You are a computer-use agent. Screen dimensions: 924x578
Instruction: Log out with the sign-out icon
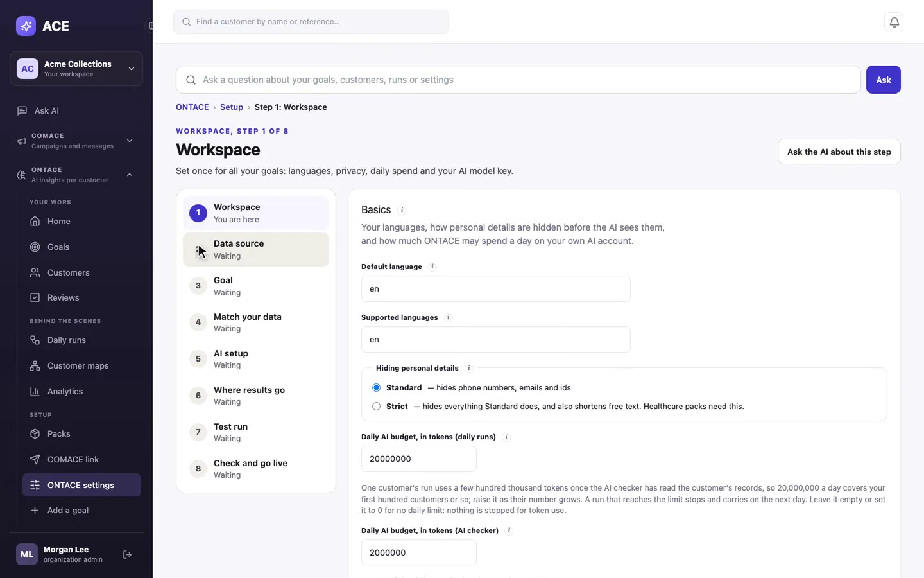[x=127, y=554]
